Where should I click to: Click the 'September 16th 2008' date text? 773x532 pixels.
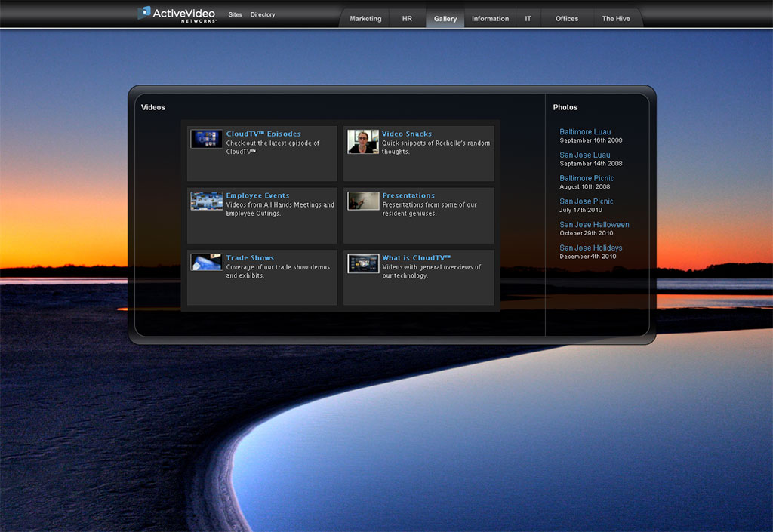[x=590, y=140]
